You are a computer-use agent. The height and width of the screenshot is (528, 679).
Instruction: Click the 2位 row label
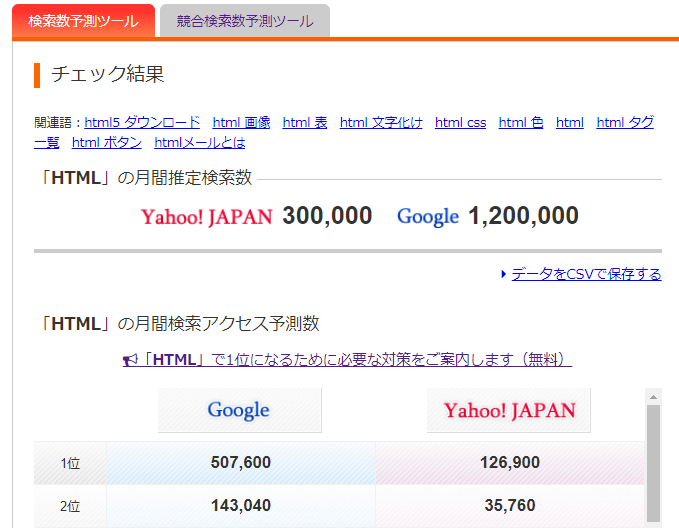pos(70,506)
